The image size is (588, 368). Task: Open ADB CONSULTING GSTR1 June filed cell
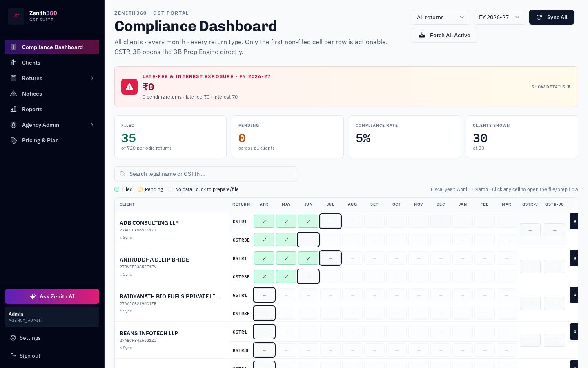pos(308,221)
